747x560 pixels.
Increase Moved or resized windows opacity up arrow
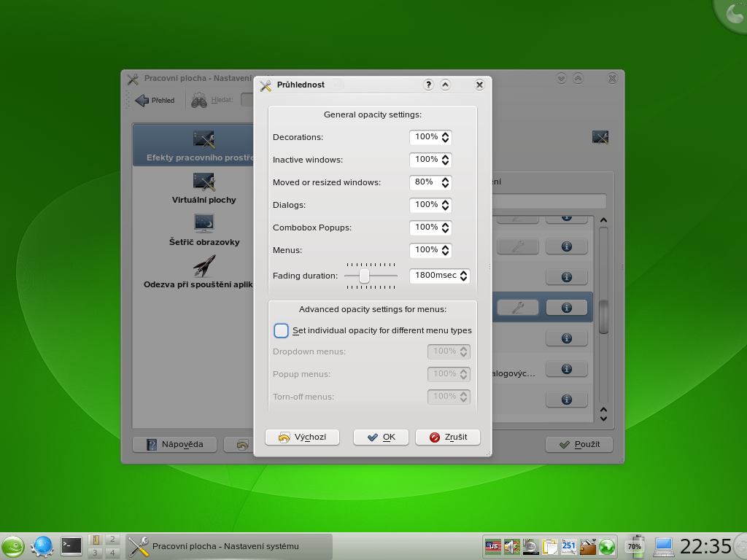point(445,179)
